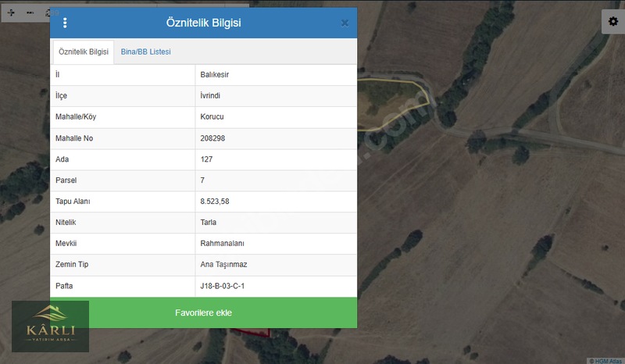Select the Ada value 127
This screenshot has height=364, width=625.
pyautogui.click(x=206, y=159)
